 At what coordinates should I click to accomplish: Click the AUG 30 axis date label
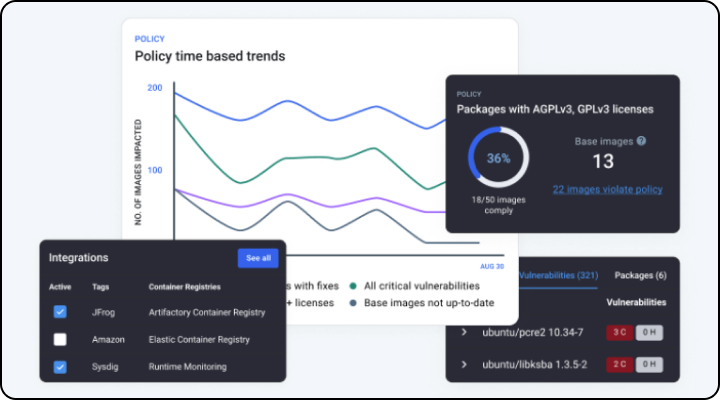click(x=492, y=266)
